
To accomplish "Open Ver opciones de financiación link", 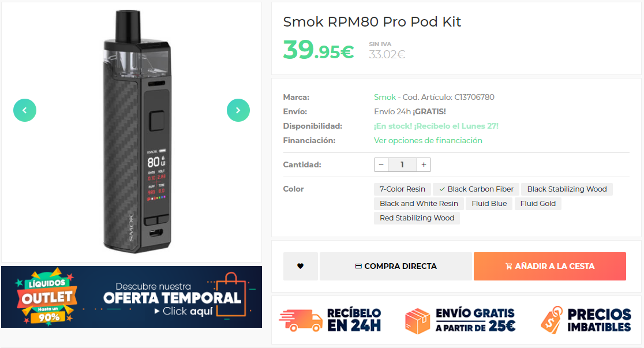I will [428, 140].
